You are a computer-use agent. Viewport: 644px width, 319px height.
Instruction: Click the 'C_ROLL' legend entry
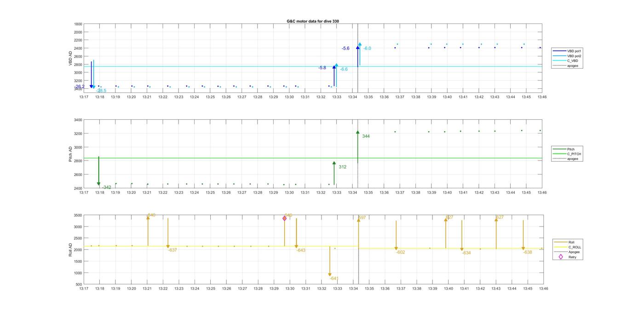point(575,247)
